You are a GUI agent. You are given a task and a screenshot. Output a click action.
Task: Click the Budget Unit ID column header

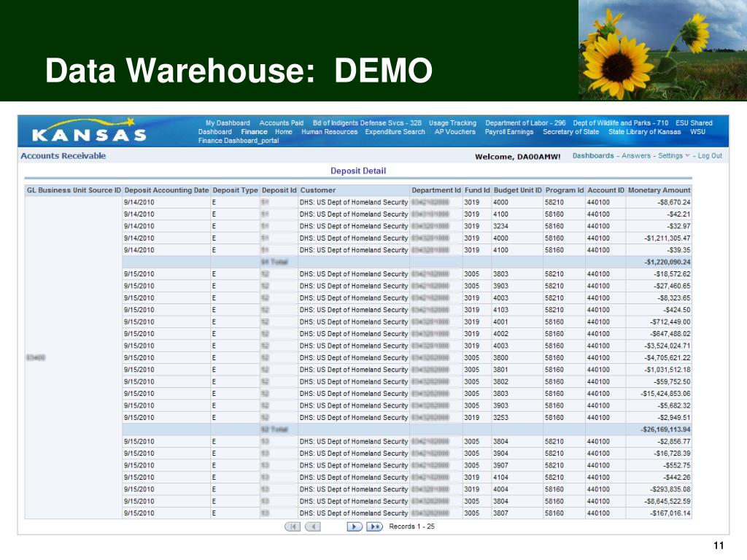click(x=518, y=190)
